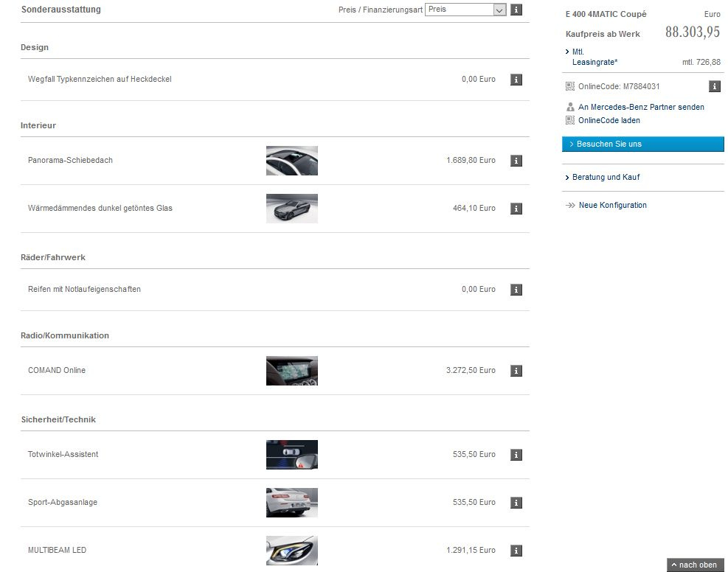
Task: Click the COMAND Online thumbnail image
Action: click(292, 371)
